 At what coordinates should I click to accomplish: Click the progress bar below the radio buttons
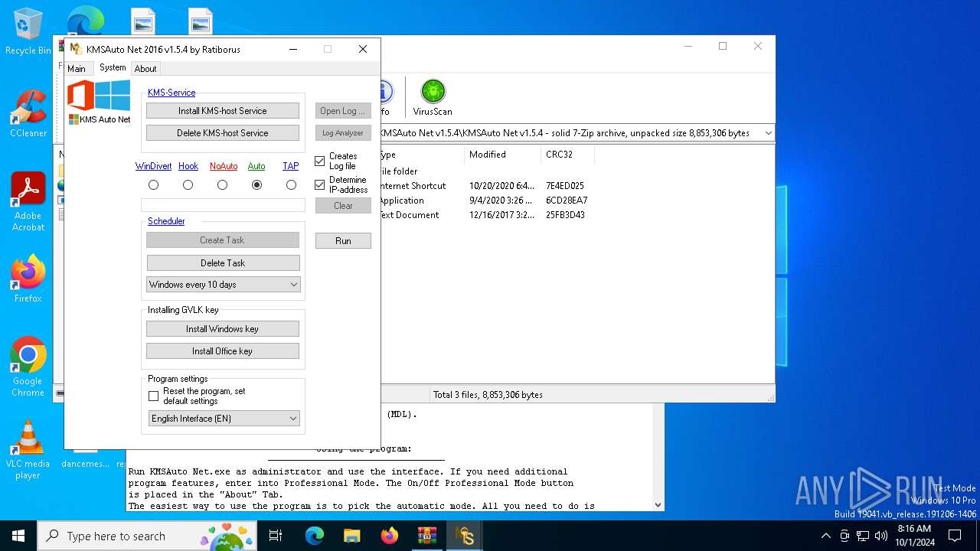coord(223,205)
